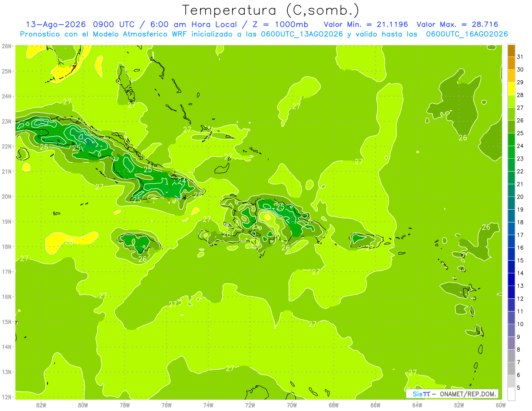Click the 12N latitude axis label
This screenshot has width=532, height=411.
7,397
